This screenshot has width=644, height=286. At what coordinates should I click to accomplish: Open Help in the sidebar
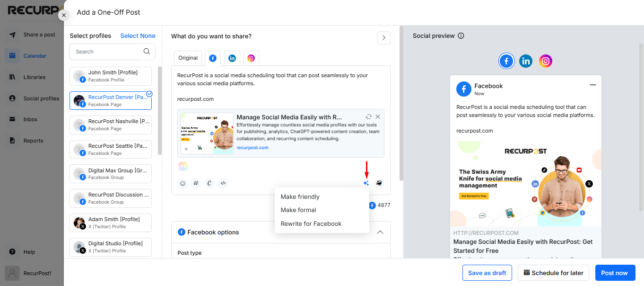point(32,252)
